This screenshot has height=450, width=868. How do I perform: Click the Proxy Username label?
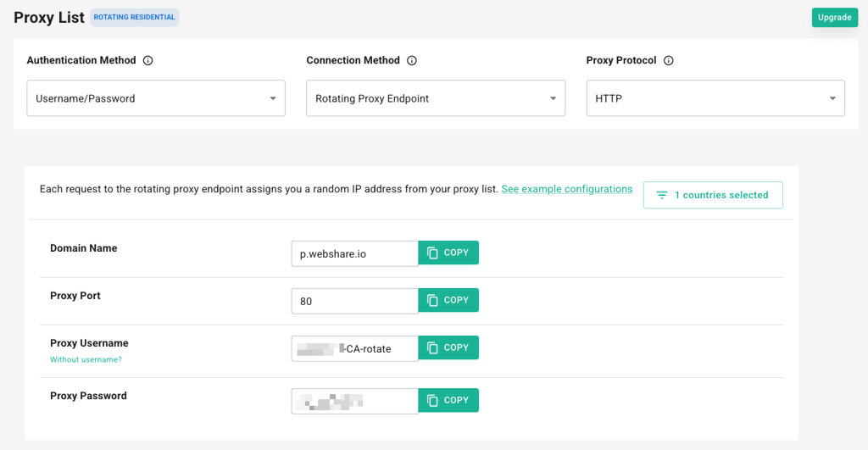point(89,343)
